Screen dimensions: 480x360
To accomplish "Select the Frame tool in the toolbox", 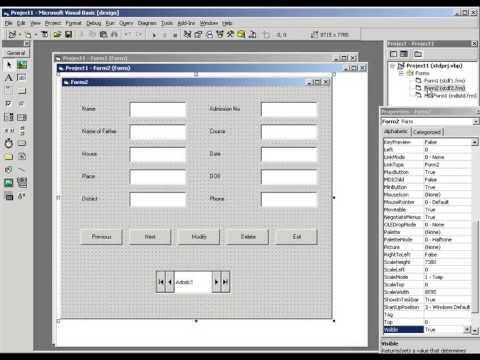I will tap(9, 91).
